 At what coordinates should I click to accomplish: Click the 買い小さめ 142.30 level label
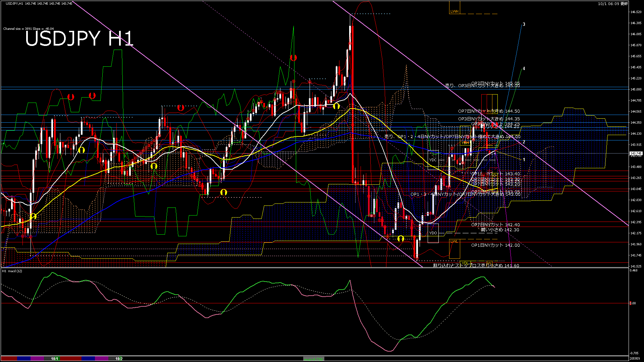(500, 230)
